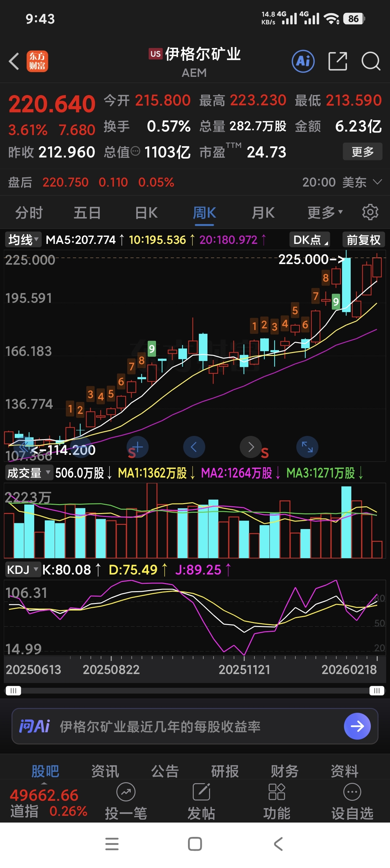Open the search magnifier icon
The width and height of the screenshot is (390, 868).
371,61
